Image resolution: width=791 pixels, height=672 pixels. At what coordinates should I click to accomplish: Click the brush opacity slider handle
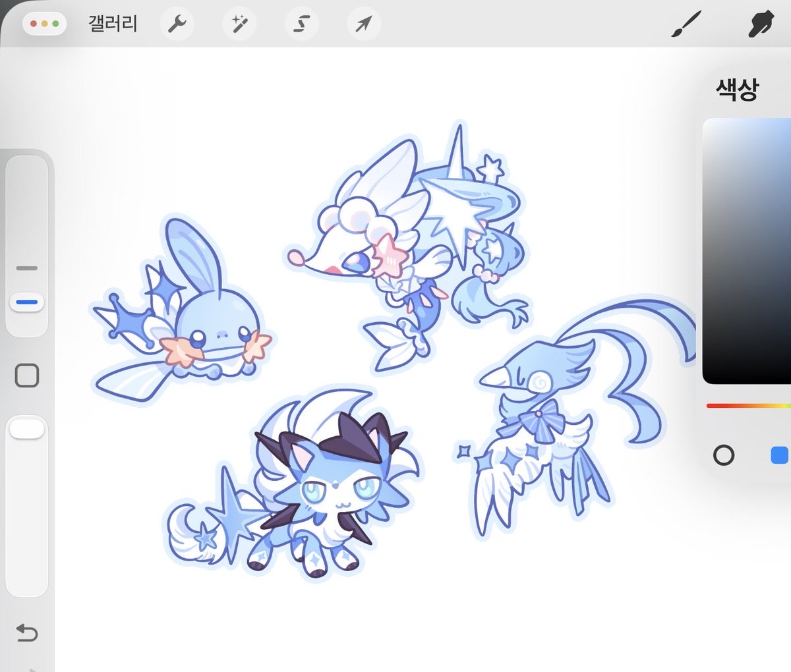[x=27, y=430]
